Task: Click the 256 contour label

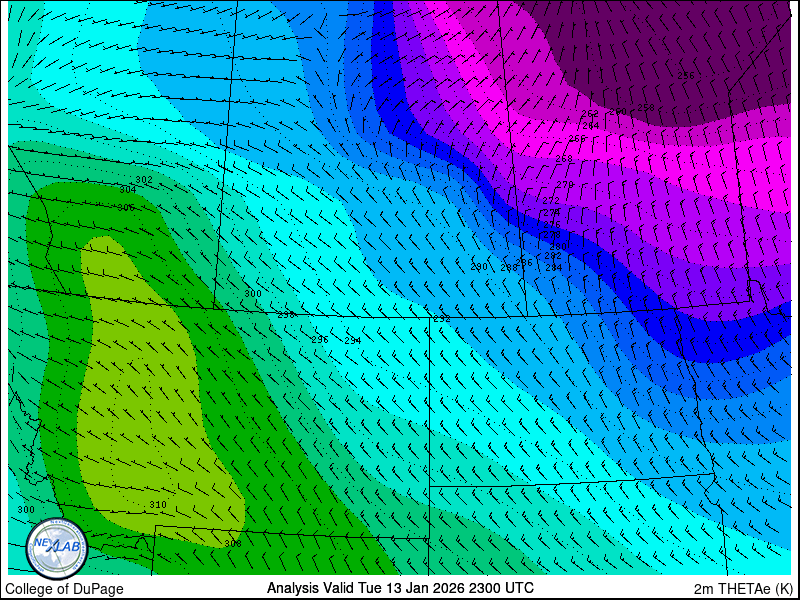Action: coord(686,76)
